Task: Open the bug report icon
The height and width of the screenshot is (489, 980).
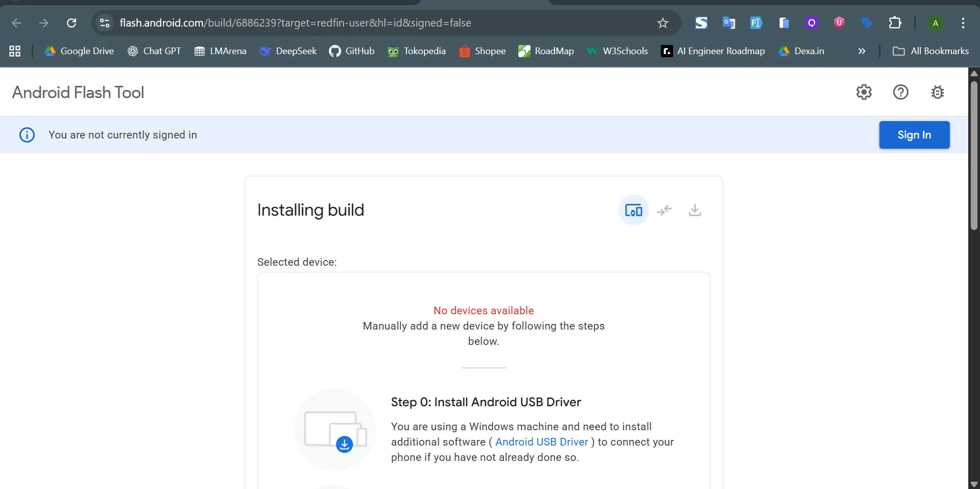Action: click(x=937, y=92)
